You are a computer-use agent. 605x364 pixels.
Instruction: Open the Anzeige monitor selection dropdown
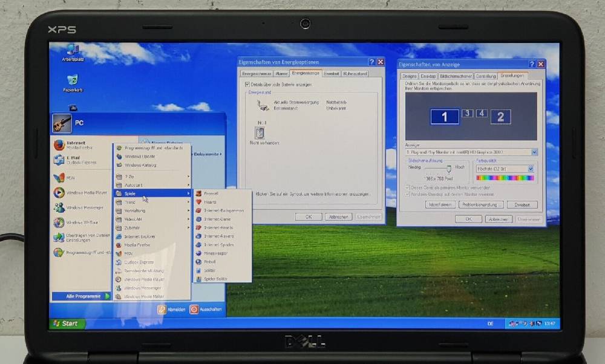[534, 152]
